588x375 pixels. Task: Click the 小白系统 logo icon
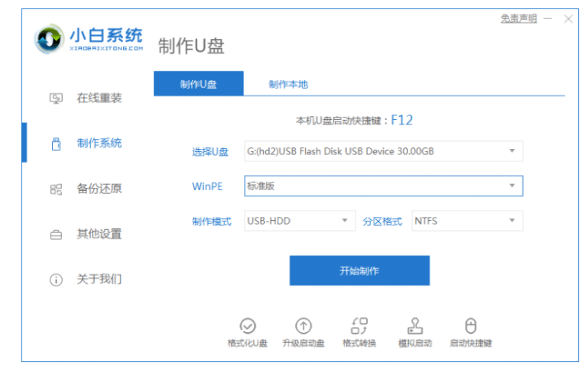point(49,39)
